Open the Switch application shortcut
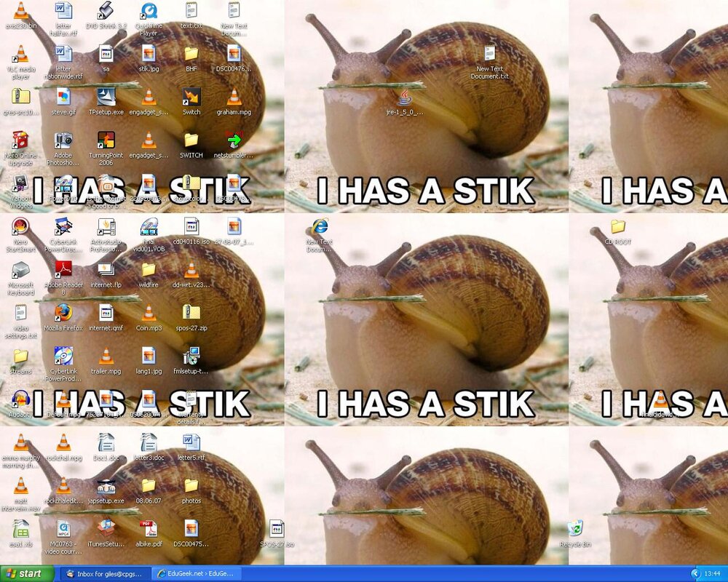This screenshot has width=728, height=582. click(191, 97)
